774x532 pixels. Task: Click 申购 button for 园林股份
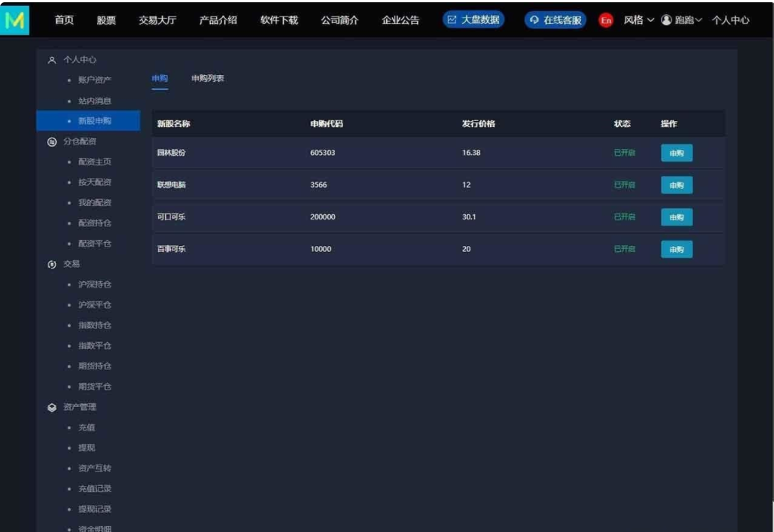pyautogui.click(x=677, y=153)
